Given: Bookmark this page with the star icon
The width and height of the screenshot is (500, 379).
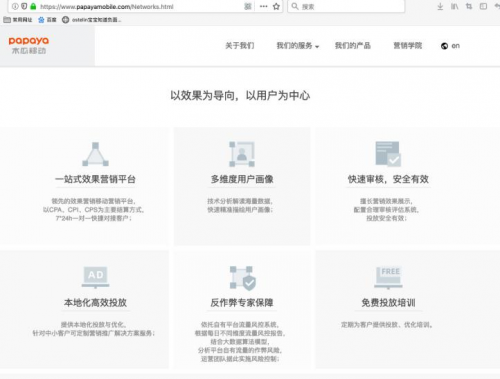Looking at the screenshot, I should 276,6.
